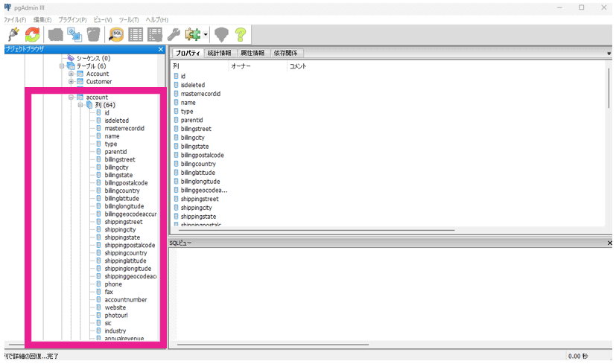Select the Account table in tree
The height and width of the screenshot is (364, 616).
click(x=98, y=74)
